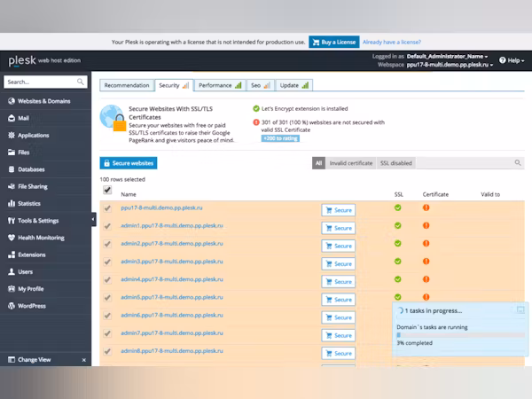532x399 pixels.
Task: Open Health Monitoring
Action: pyautogui.click(x=36, y=238)
